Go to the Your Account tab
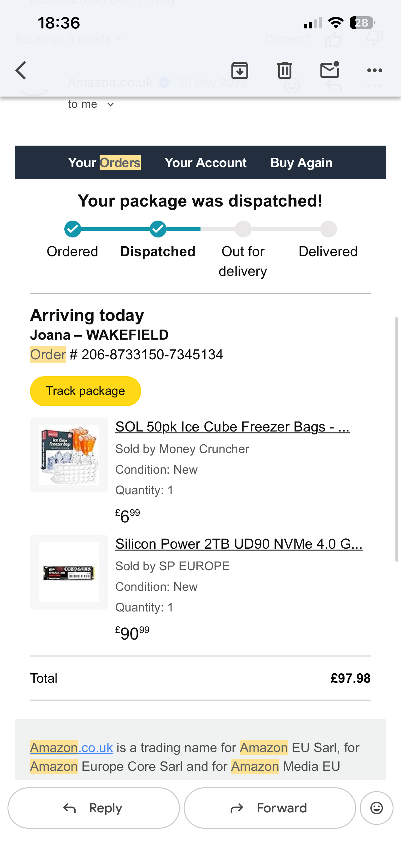 coord(205,163)
